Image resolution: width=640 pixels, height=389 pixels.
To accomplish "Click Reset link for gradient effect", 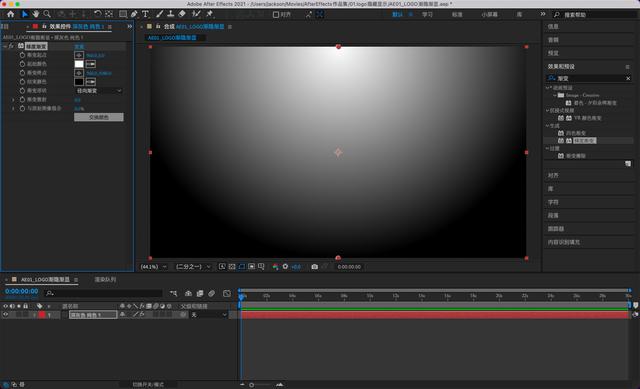I will tap(79, 47).
